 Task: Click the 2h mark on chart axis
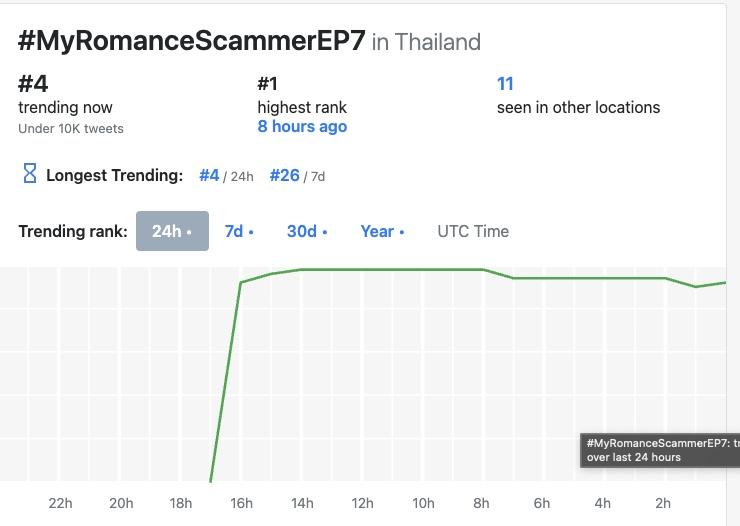[662, 503]
